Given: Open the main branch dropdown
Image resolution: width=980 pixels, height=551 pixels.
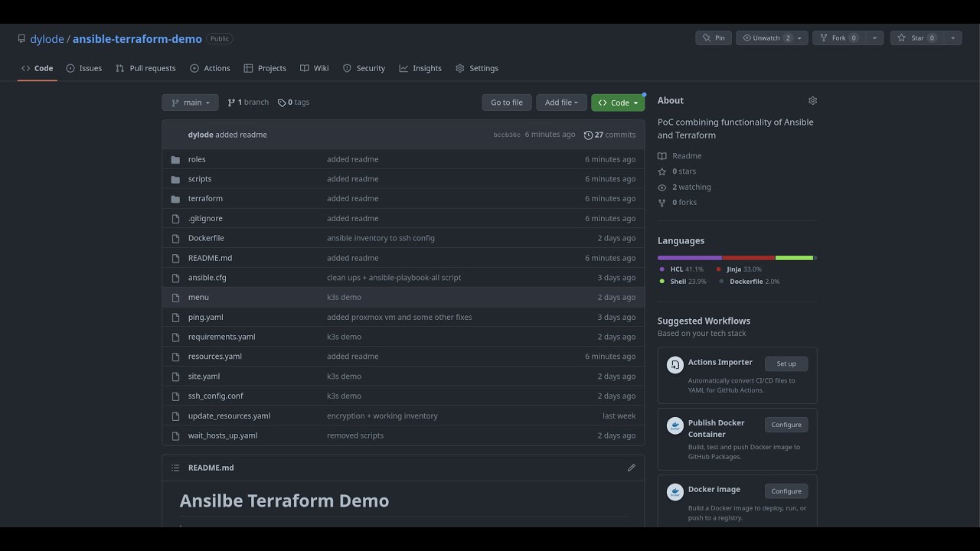Looking at the screenshot, I should pos(190,103).
